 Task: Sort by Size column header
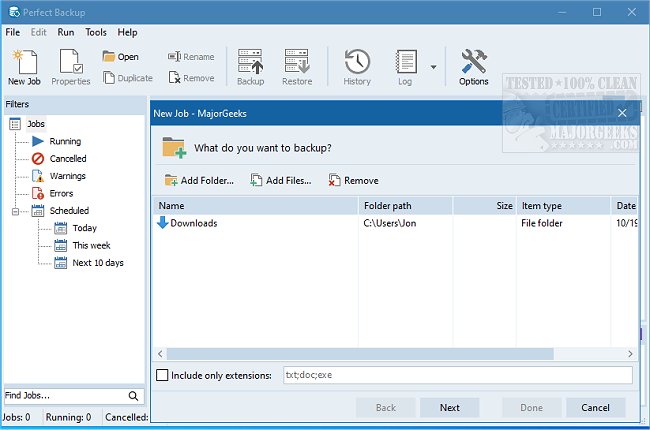click(x=485, y=206)
